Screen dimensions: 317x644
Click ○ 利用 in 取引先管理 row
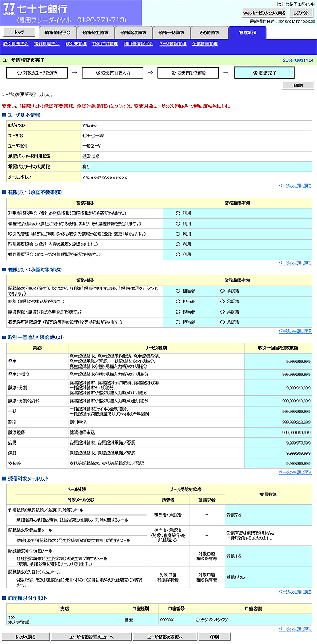184,234
